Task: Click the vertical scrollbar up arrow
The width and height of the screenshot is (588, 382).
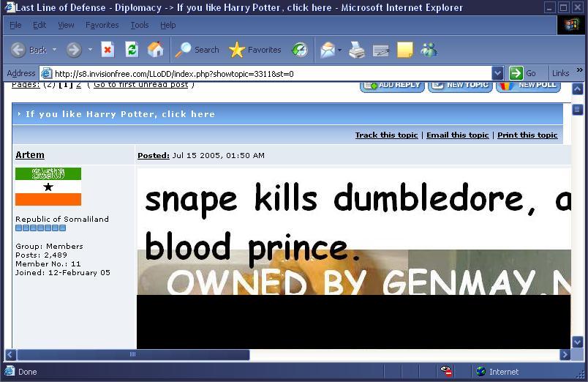Action: pyautogui.click(x=578, y=89)
